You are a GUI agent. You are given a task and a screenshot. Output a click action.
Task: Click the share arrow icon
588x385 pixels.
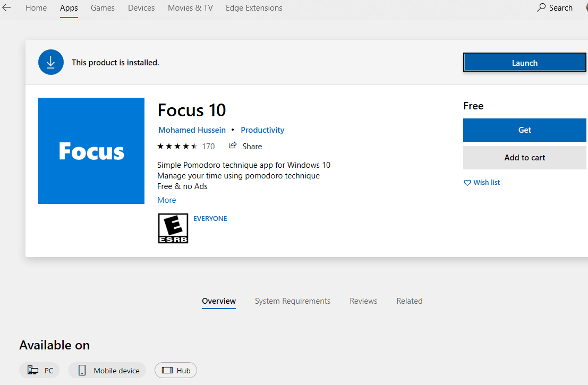[x=233, y=146]
